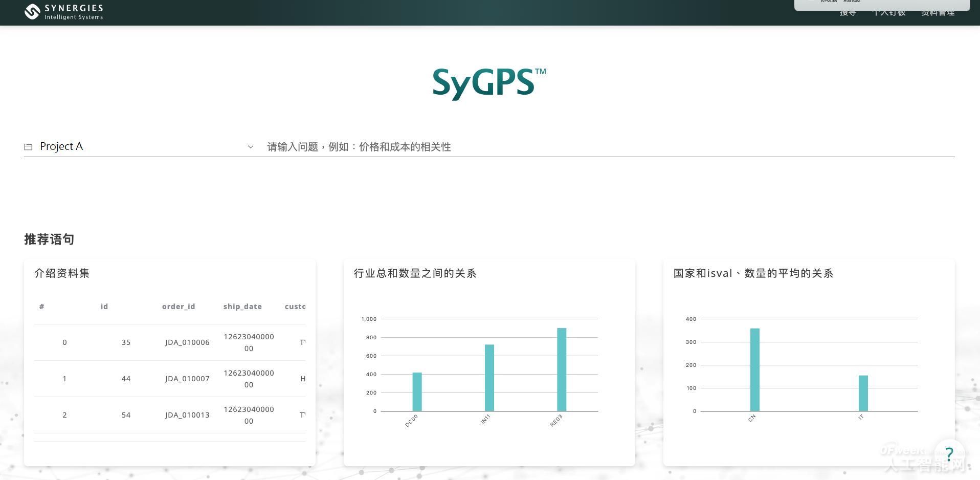Click the folder icon beside Project A
Screen dimensions: 980x480
[x=28, y=147]
